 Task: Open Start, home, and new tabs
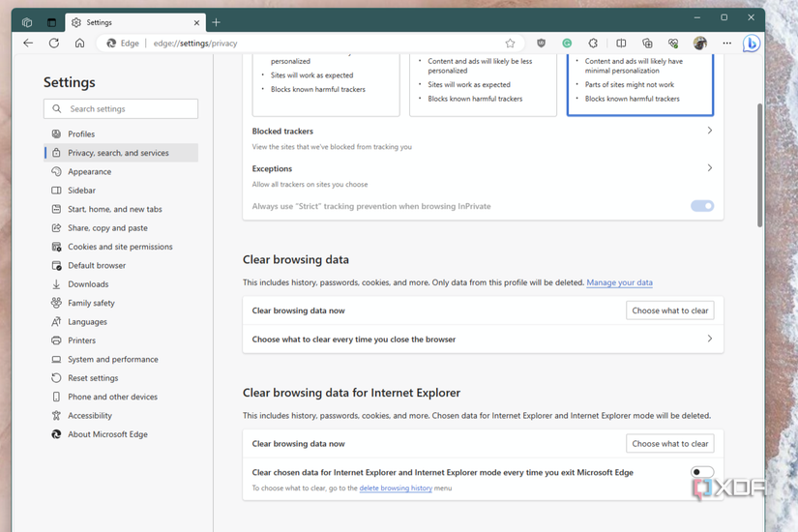click(x=121, y=209)
